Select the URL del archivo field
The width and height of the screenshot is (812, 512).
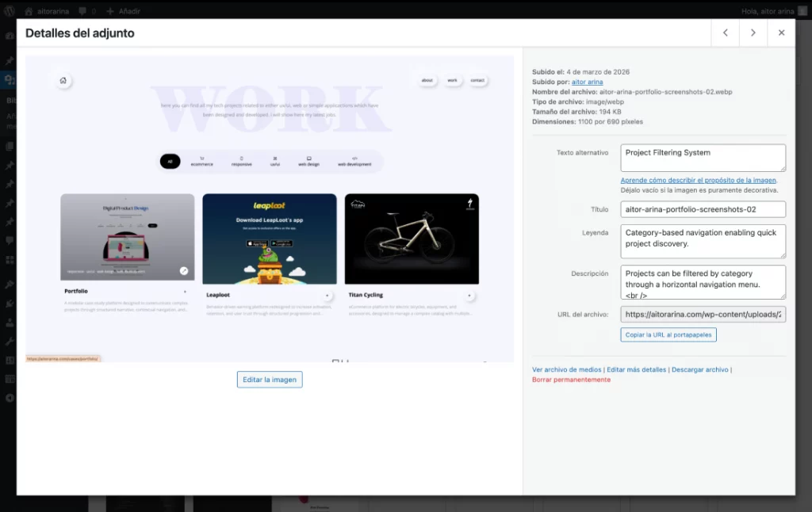tap(703, 315)
